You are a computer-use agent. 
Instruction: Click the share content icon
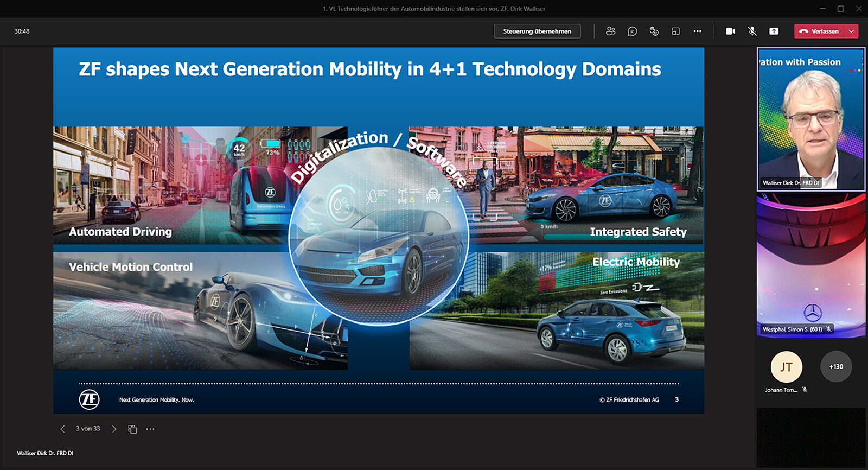click(774, 31)
